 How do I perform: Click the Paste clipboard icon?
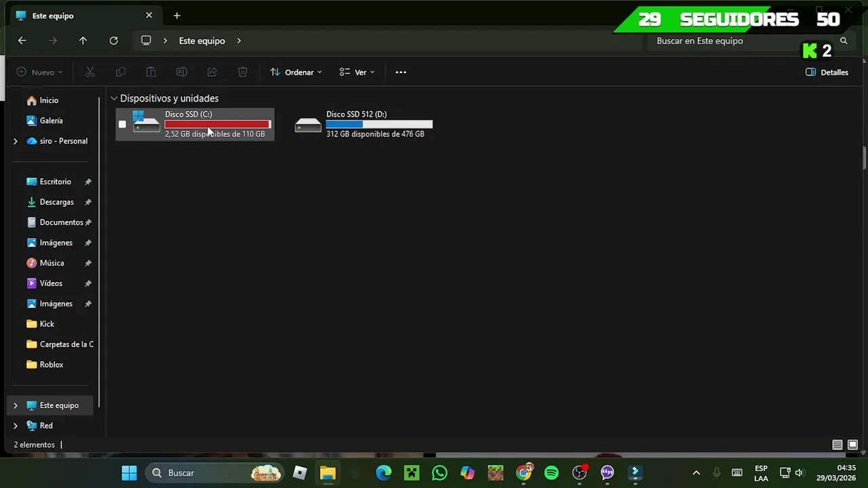tap(151, 72)
